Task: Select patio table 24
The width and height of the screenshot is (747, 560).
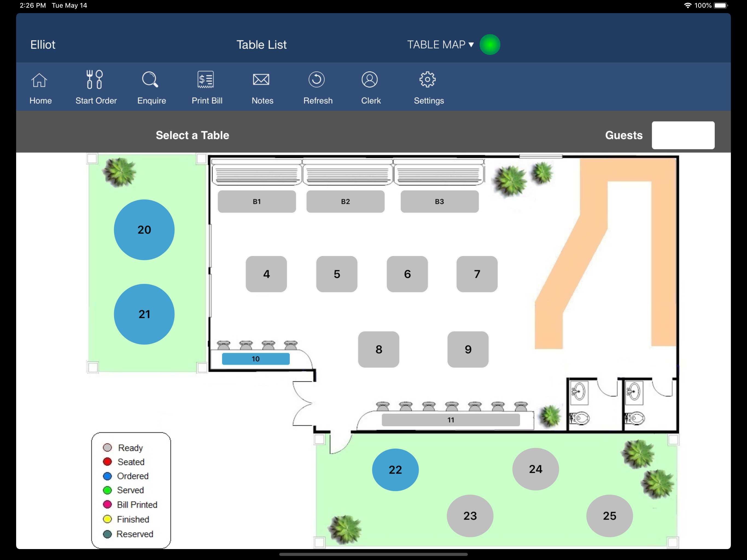Action: tap(536, 469)
